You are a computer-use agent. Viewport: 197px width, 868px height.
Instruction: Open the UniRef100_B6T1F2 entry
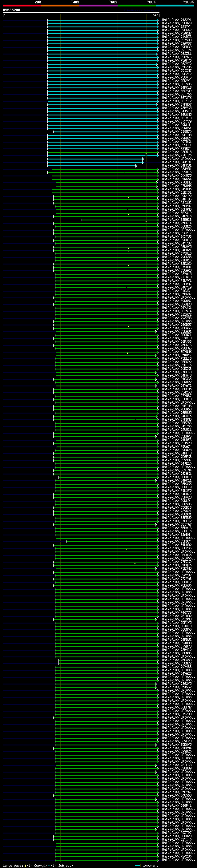tap(176, 101)
